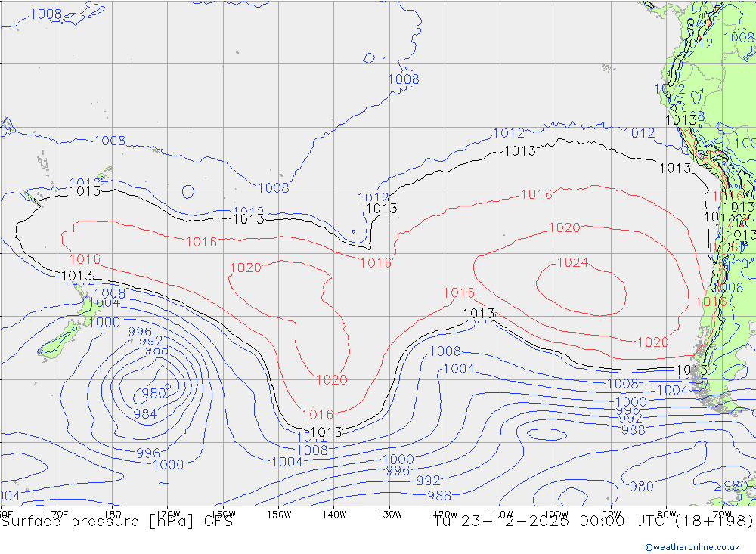This screenshot has height=554, width=756.
Task: Click the 170W longitude axis label
Action: click(168, 515)
